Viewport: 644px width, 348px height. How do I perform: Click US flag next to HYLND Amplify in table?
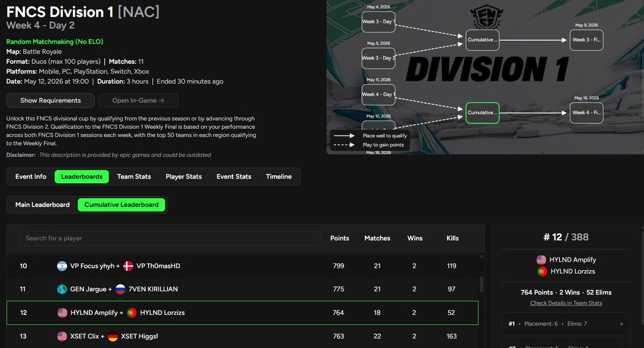[62, 313]
